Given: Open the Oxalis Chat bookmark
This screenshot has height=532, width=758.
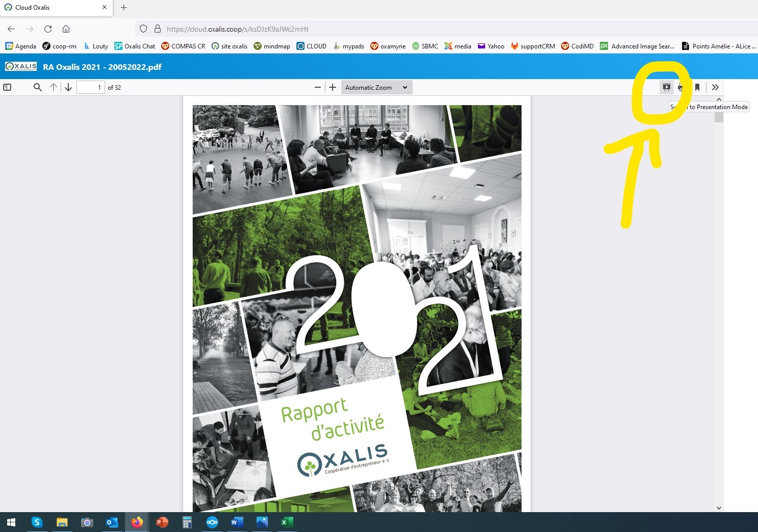Looking at the screenshot, I should tap(135, 46).
